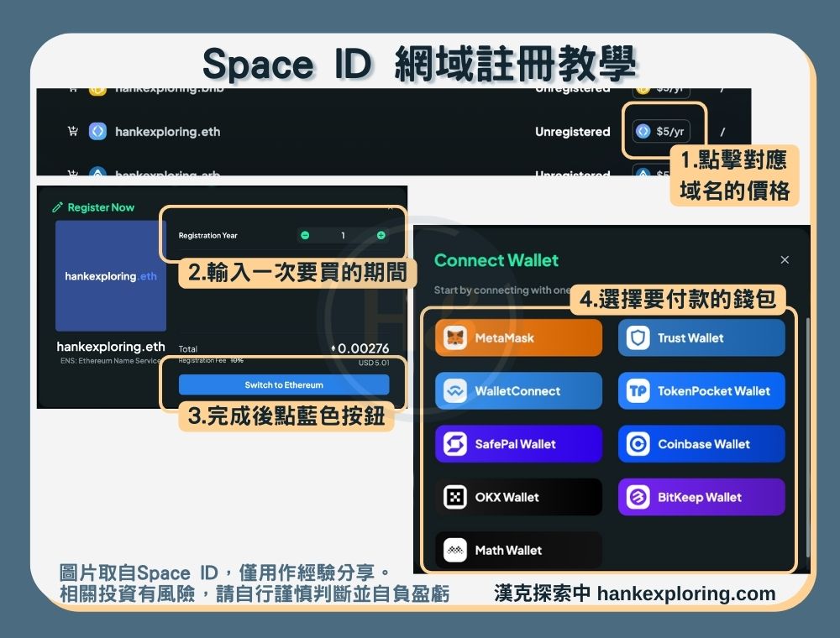Click the cart icon beside hankexploring.eth
The width and height of the screenshot is (840, 638).
(x=73, y=131)
